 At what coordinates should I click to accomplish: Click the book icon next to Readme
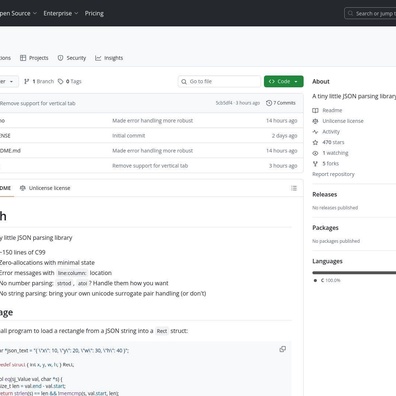(315, 110)
